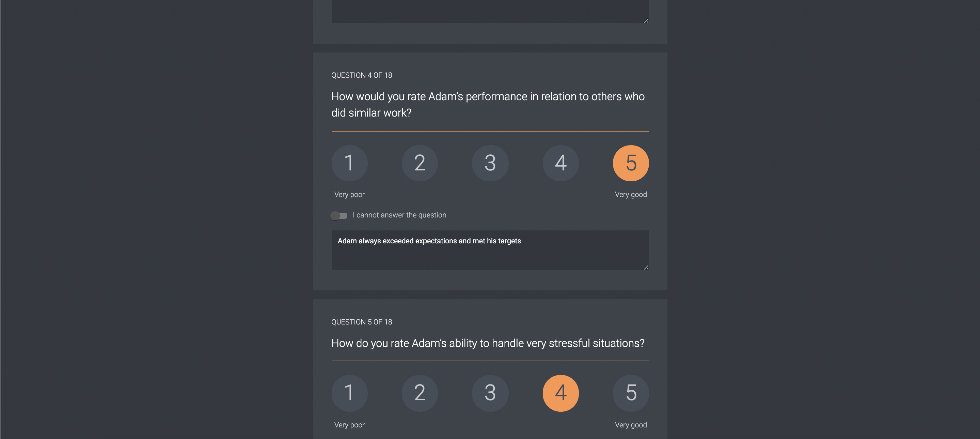Click the top partially visible comment box
This screenshot has height=439, width=980.
pyautogui.click(x=490, y=11)
